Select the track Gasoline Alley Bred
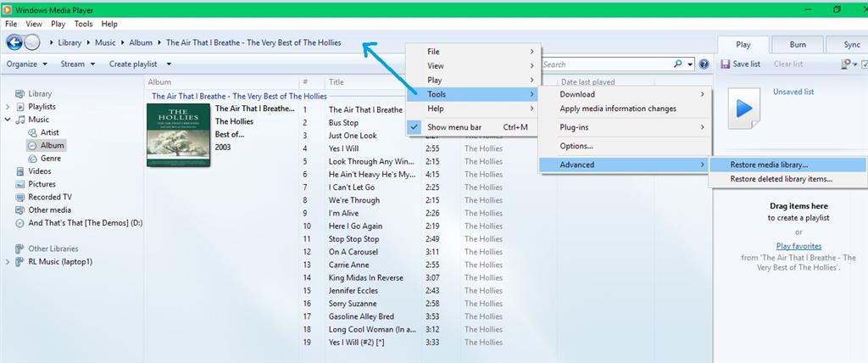Image resolution: width=868 pixels, height=363 pixels. 361,316
